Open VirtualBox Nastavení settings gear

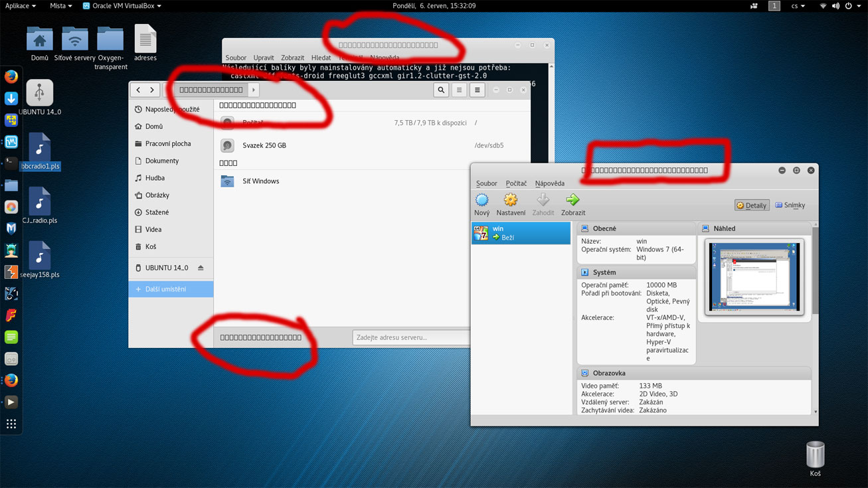tap(510, 200)
